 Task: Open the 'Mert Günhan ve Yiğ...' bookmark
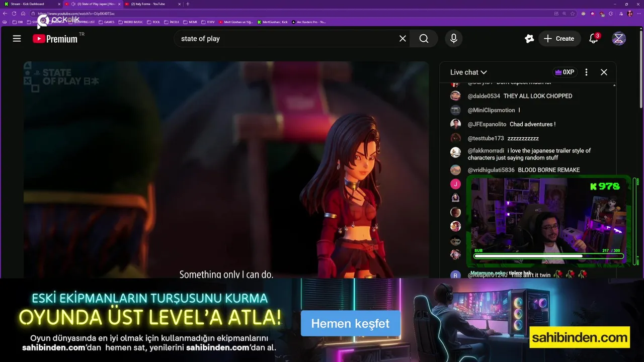click(236, 22)
